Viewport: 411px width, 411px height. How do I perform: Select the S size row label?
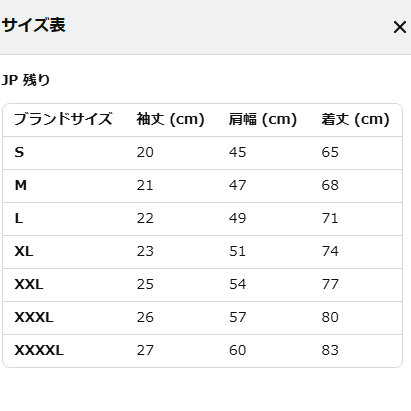point(19,152)
